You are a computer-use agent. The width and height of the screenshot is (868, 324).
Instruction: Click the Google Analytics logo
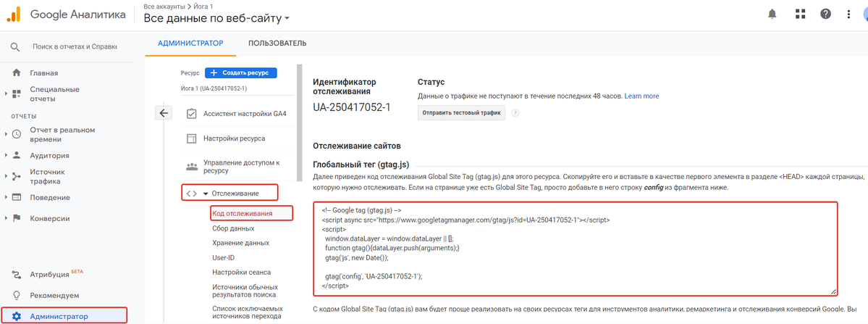(x=14, y=14)
